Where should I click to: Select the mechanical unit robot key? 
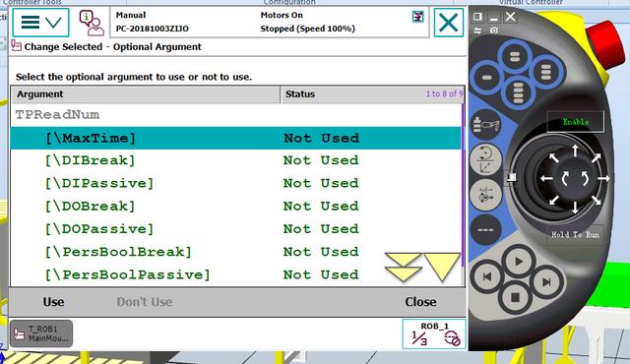[486, 124]
